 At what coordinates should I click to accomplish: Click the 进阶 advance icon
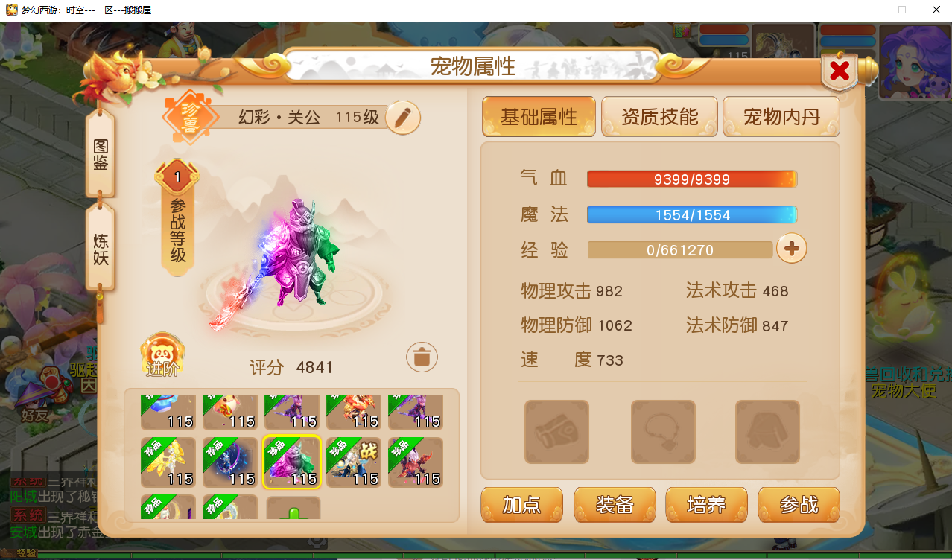point(162,355)
